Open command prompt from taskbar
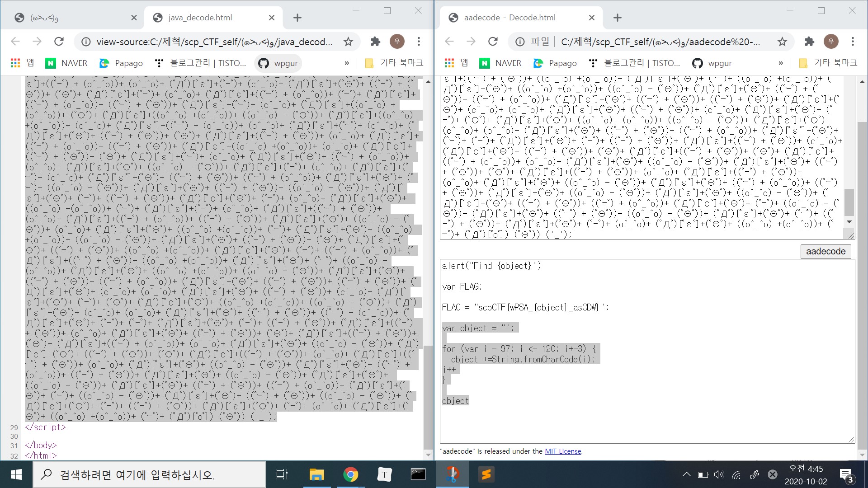 click(418, 474)
